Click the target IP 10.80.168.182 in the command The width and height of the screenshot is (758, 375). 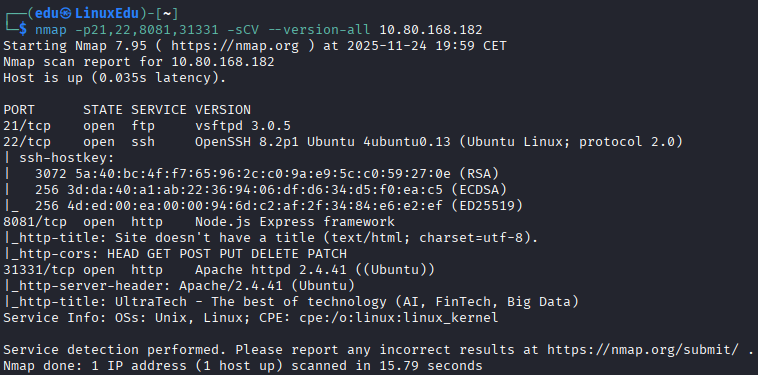(x=431, y=30)
